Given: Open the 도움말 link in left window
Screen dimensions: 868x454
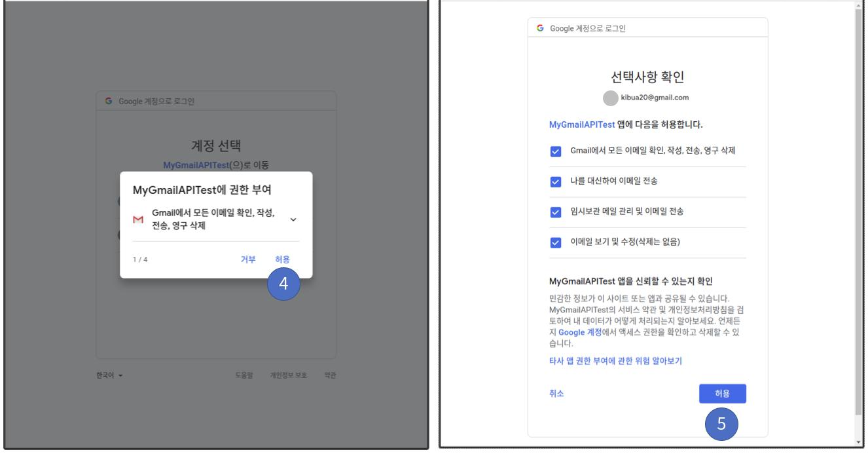Looking at the screenshot, I should [244, 375].
